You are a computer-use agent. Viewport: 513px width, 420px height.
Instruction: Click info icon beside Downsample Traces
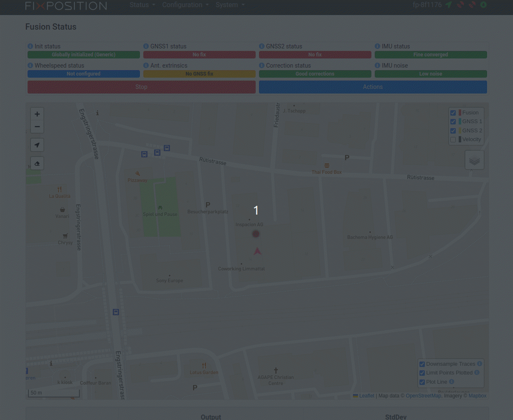(x=480, y=364)
